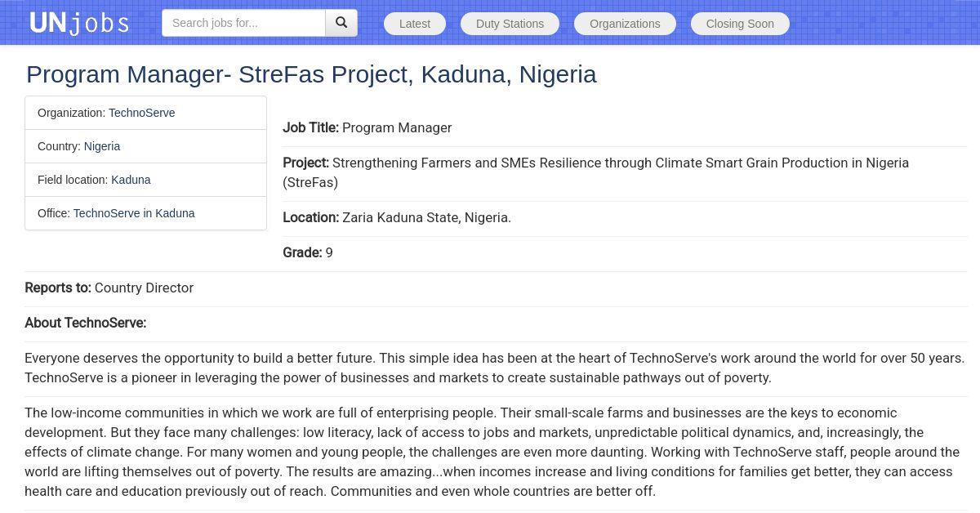980x513 pixels.
Task: Focus the 'Search jobs for...' field
Action: [243, 23]
